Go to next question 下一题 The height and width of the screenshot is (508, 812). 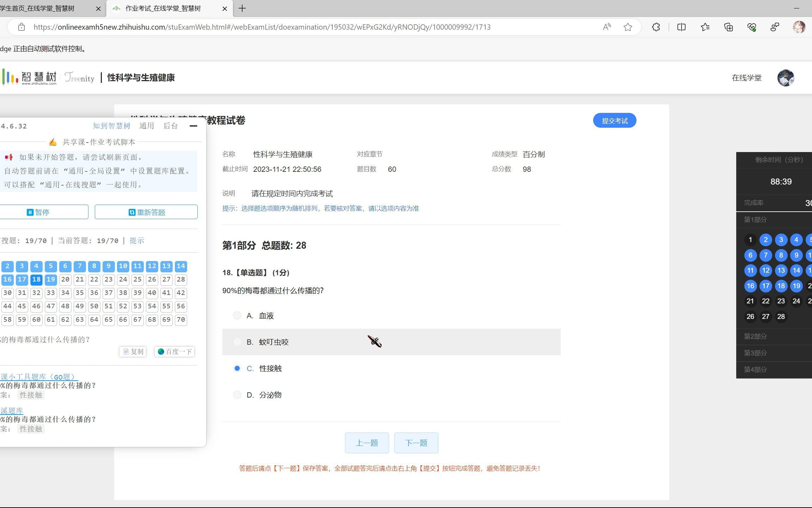416,443
